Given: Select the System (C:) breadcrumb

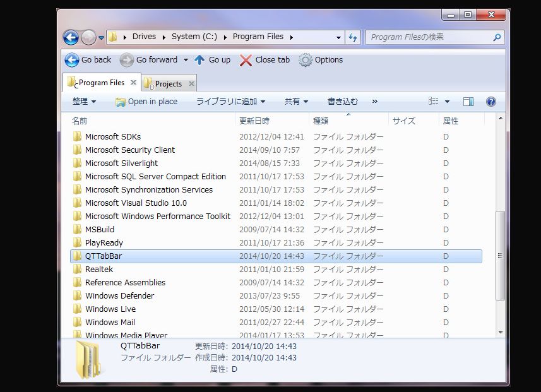Looking at the screenshot, I should [x=194, y=37].
